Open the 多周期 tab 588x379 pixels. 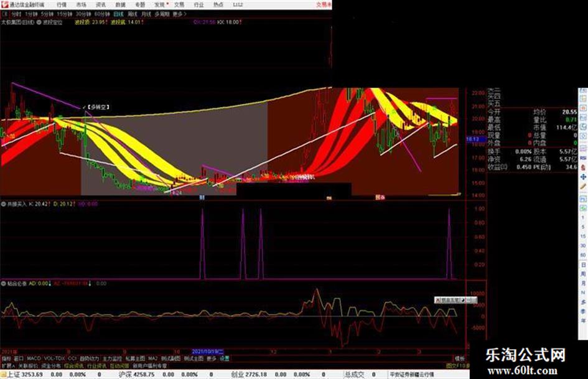click(x=162, y=14)
